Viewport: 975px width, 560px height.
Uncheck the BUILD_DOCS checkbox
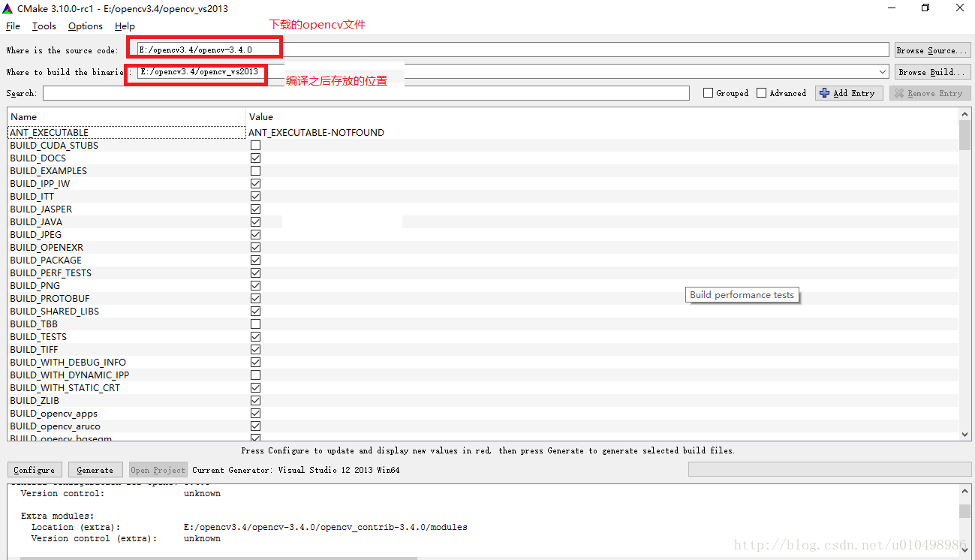coord(255,158)
